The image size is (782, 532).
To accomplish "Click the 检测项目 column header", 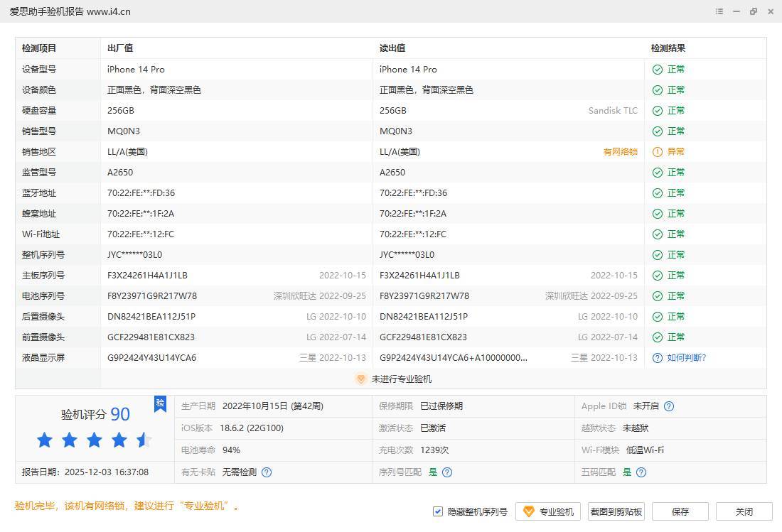I will point(39,48).
